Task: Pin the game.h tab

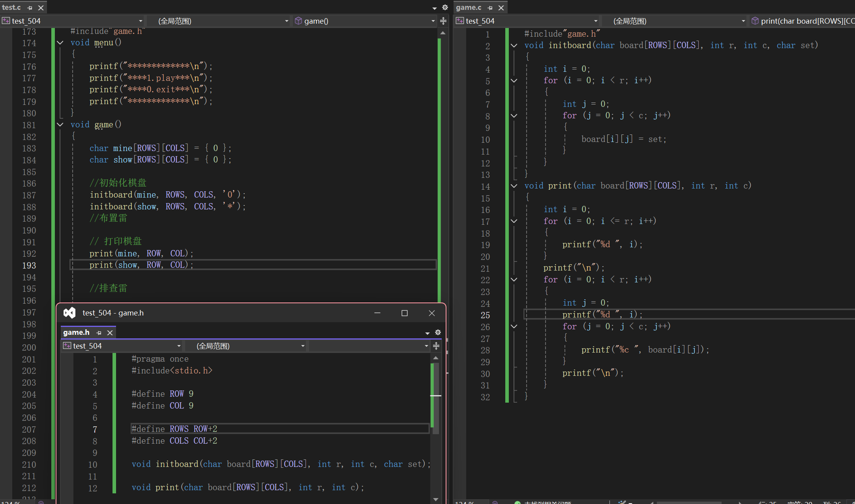Action: pyautogui.click(x=99, y=333)
